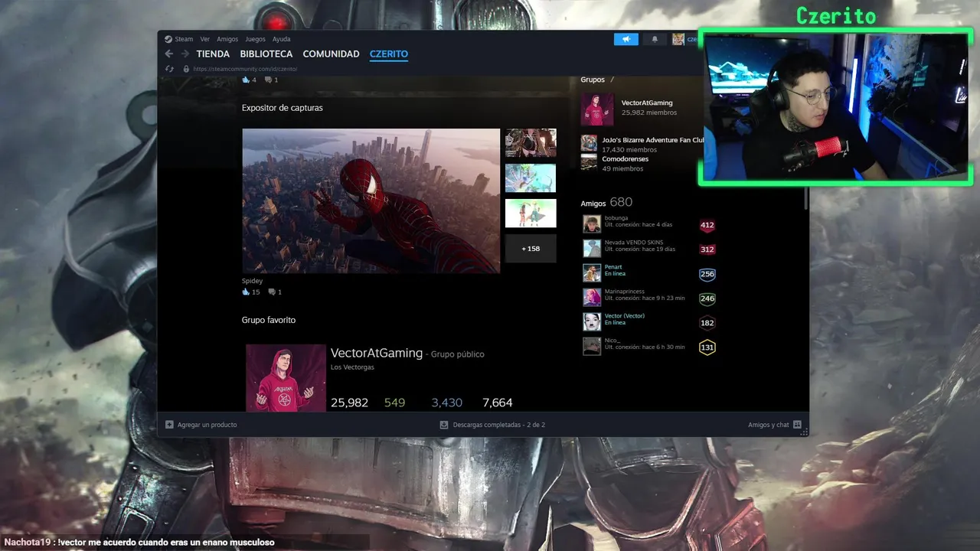Click level 412 badge

click(707, 226)
